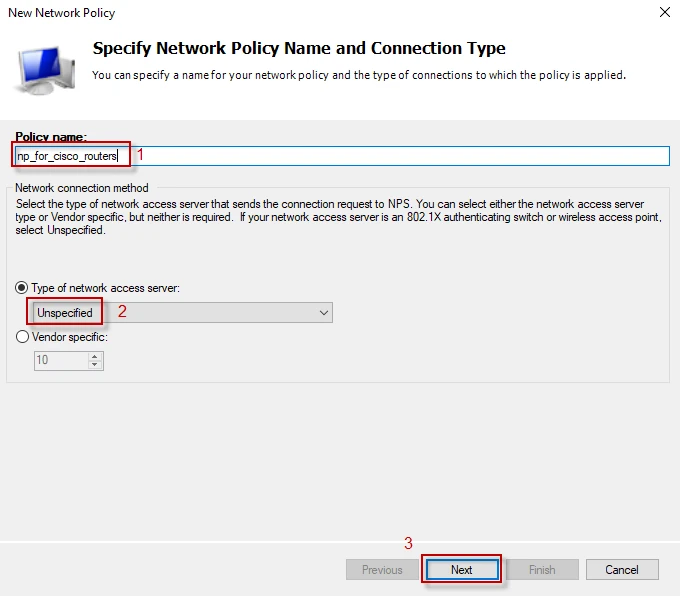Increase the vendor specific value with up arrow
Viewport: 680px width, 596px height.
tap(95, 356)
